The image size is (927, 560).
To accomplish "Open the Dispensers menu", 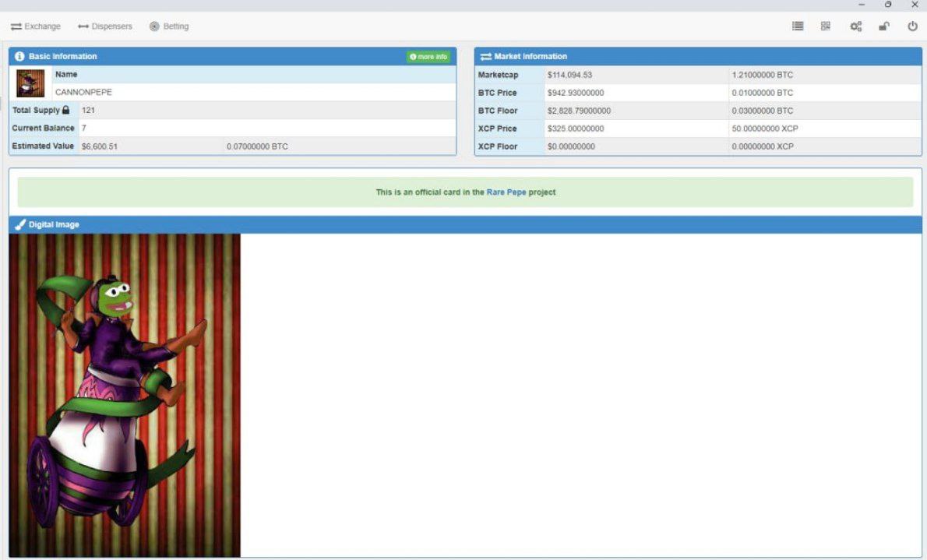I will [x=105, y=26].
